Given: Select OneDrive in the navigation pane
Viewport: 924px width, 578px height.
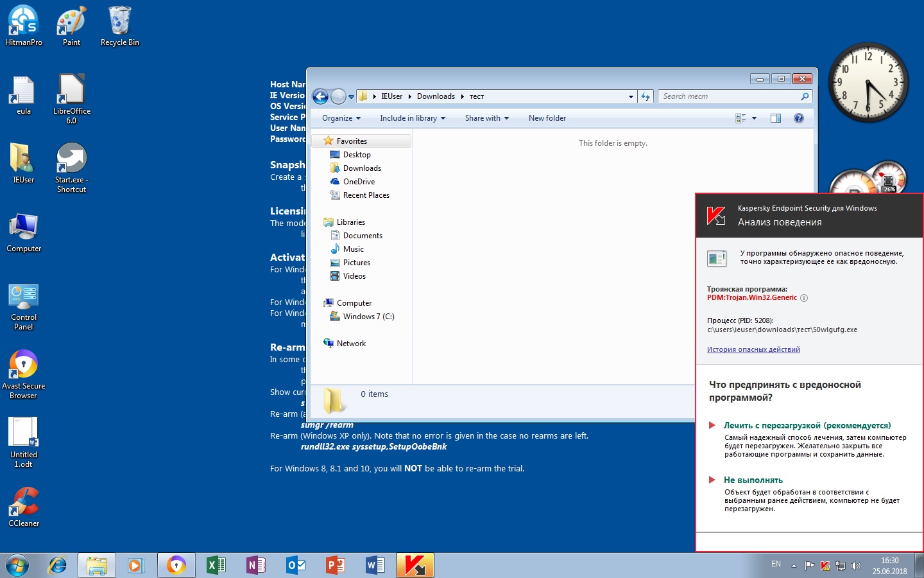Looking at the screenshot, I should pyautogui.click(x=359, y=182).
